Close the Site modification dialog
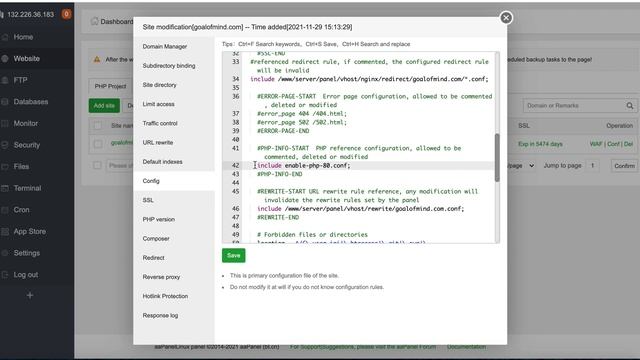 click(x=506, y=18)
